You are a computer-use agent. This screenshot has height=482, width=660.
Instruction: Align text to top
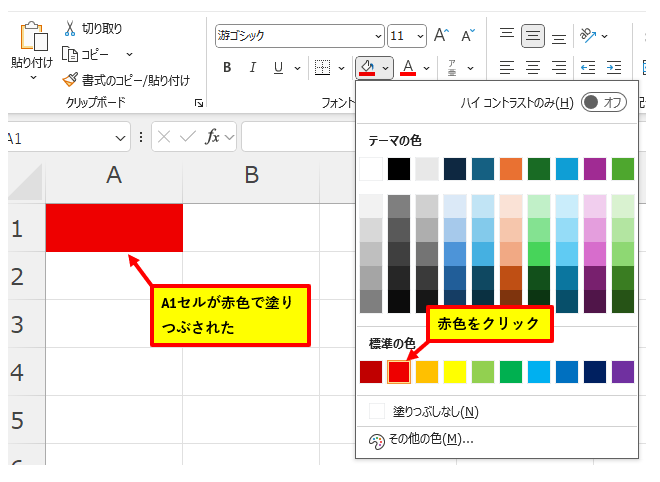[507, 35]
